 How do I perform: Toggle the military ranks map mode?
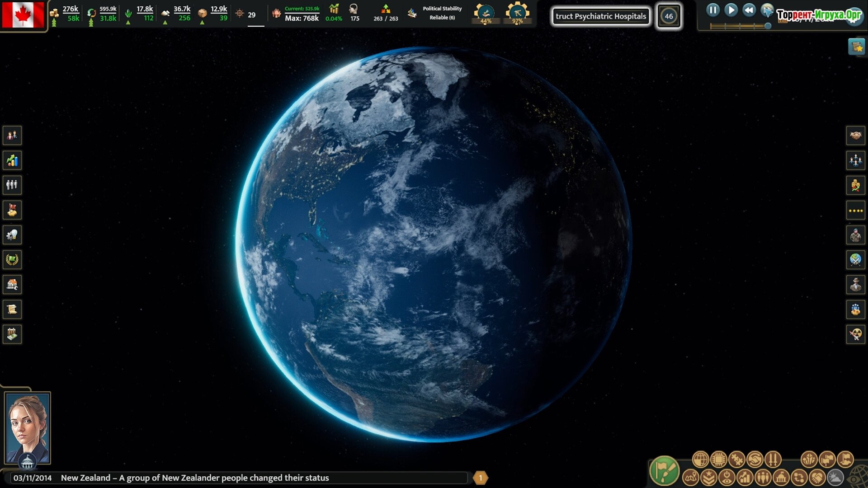coord(709,477)
